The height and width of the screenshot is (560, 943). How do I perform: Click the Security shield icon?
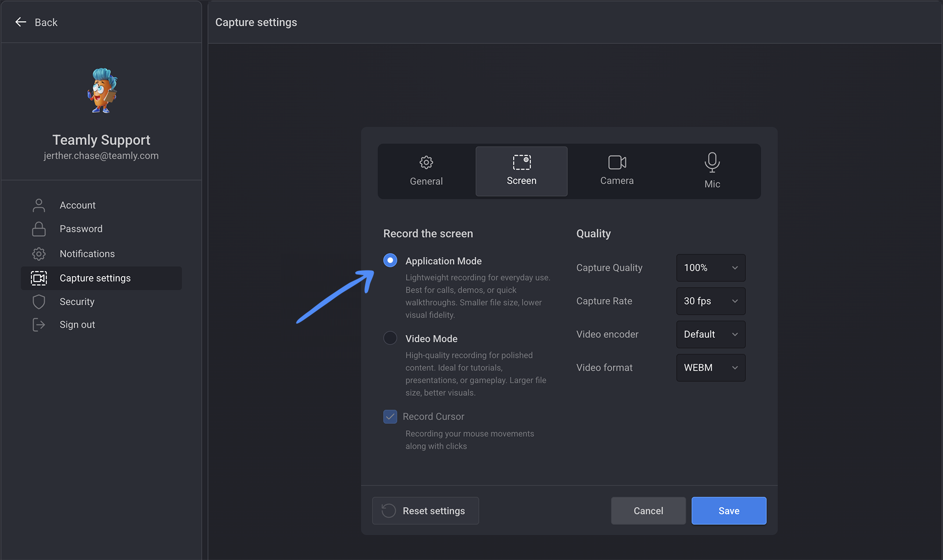point(39,302)
